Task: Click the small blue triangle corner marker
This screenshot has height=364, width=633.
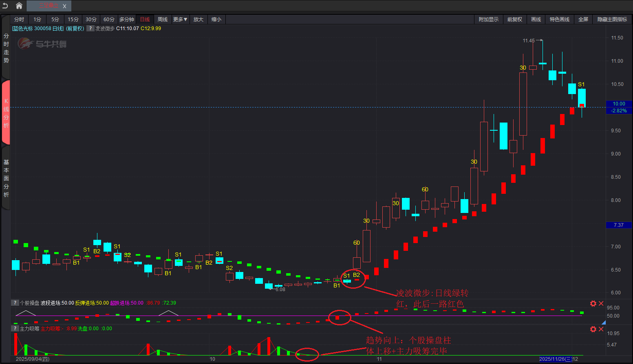Action: click(604, 322)
